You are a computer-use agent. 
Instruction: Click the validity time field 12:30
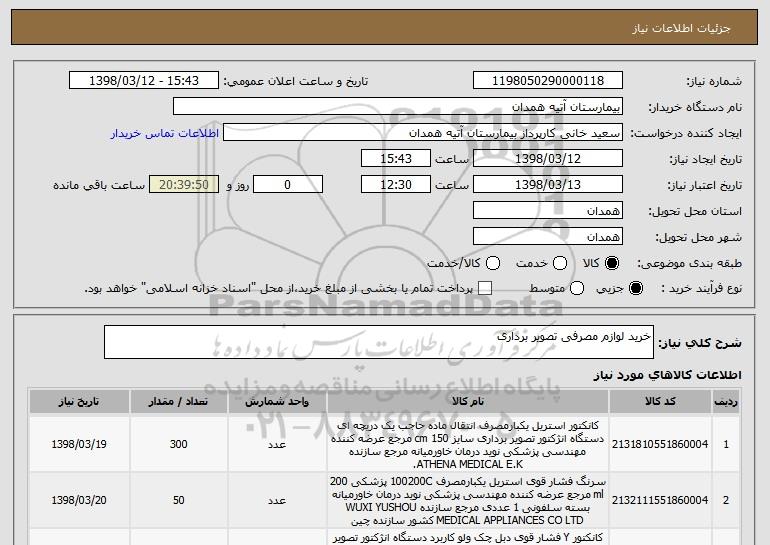pos(396,184)
